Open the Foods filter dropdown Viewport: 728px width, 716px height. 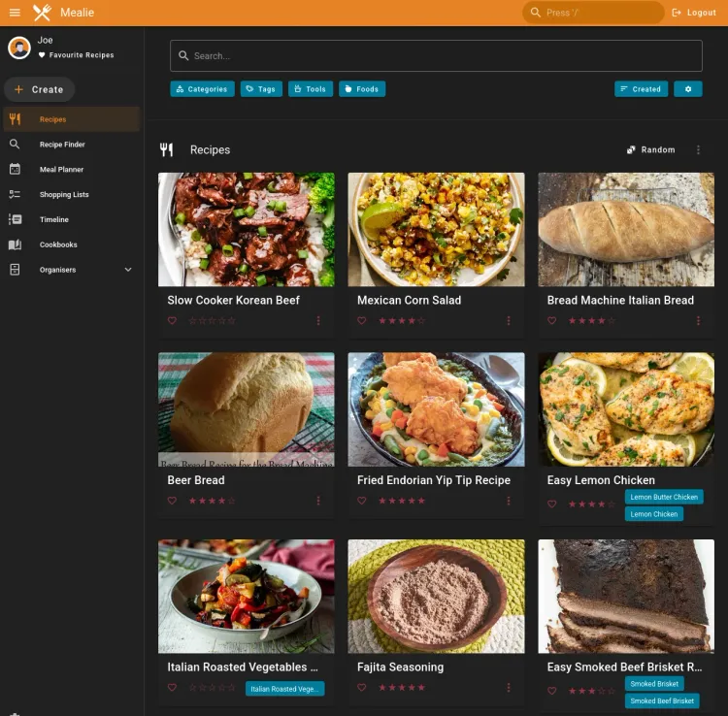click(362, 89)
